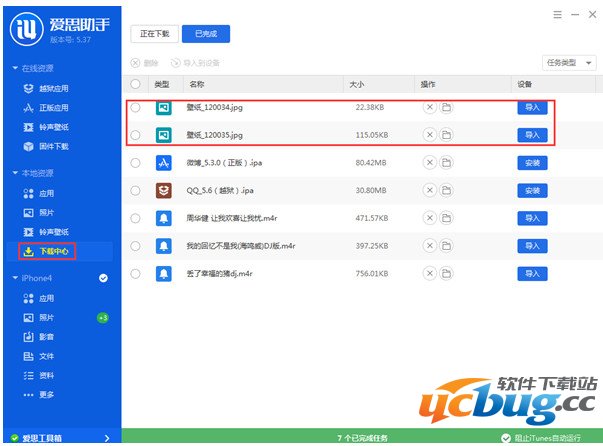This screenshot has height=446, width=603.
Task: Select row 周华健 m4r checkbox
Action: click(135, 218)
